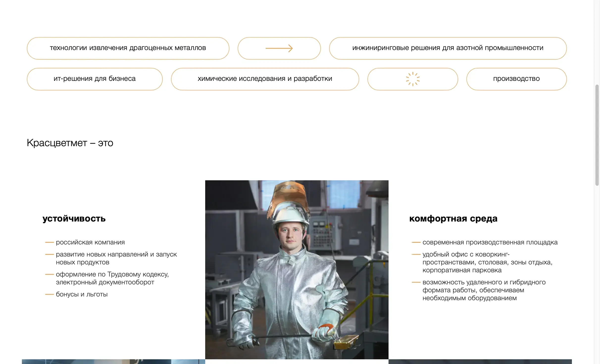Click the foundry worker photo

point(297,270)
